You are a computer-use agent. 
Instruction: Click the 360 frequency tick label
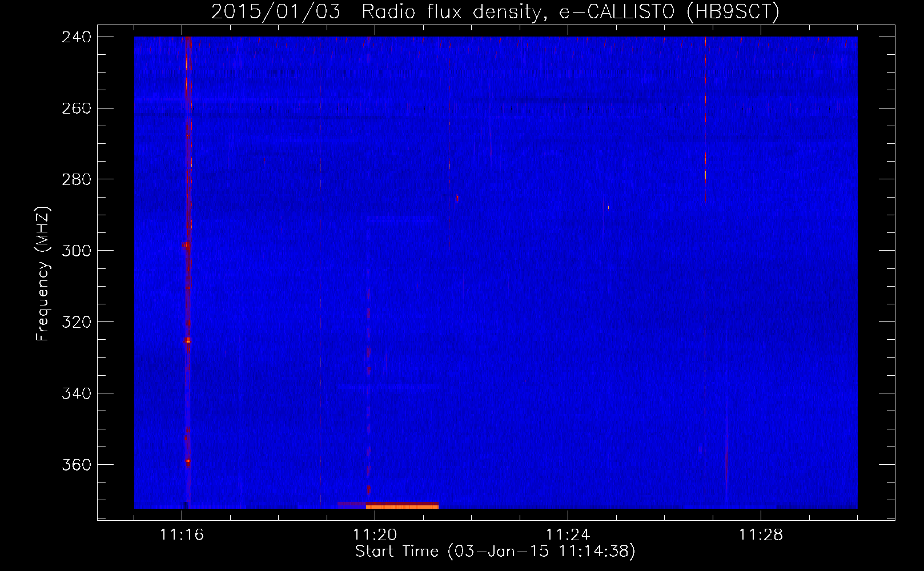pos(77,465)
